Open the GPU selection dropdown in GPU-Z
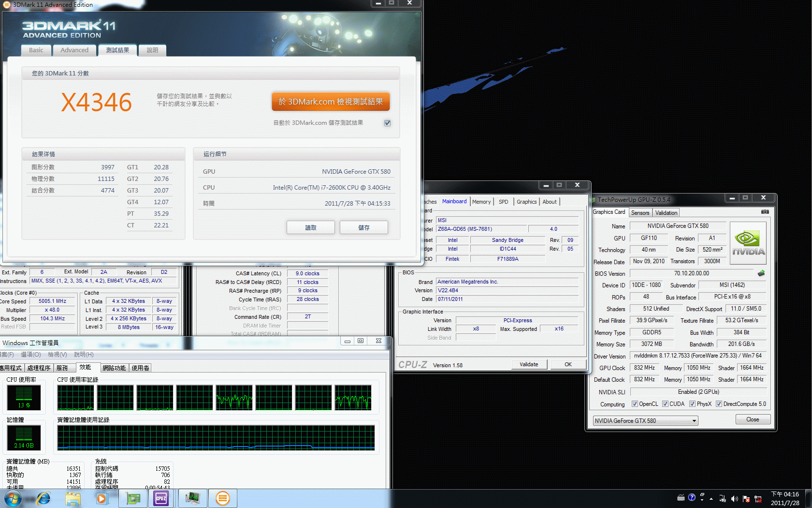The width and height of the screenshot is (812, 508). tap(646, 421)
